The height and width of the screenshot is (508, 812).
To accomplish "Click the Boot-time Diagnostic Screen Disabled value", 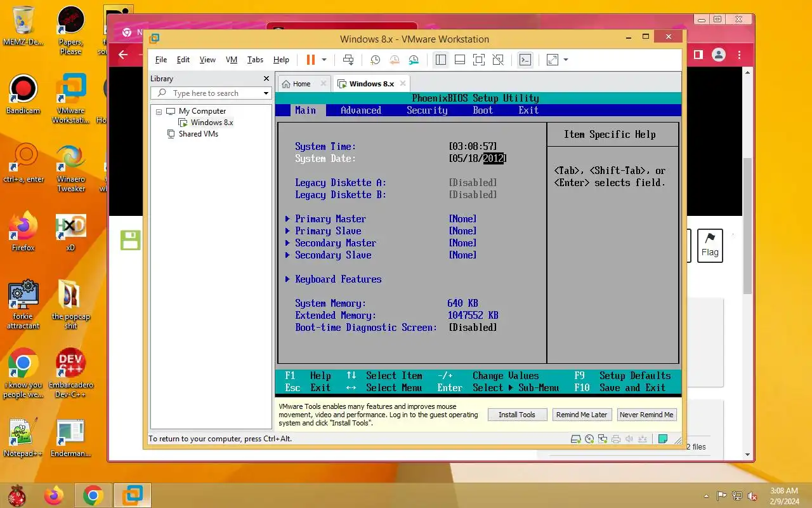I will [473, 328].
